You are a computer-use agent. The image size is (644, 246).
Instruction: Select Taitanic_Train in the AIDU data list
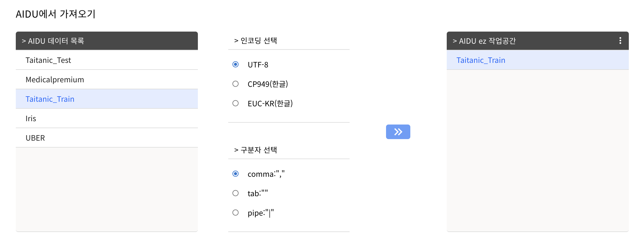pyautogui.click(x=107, y=99)
